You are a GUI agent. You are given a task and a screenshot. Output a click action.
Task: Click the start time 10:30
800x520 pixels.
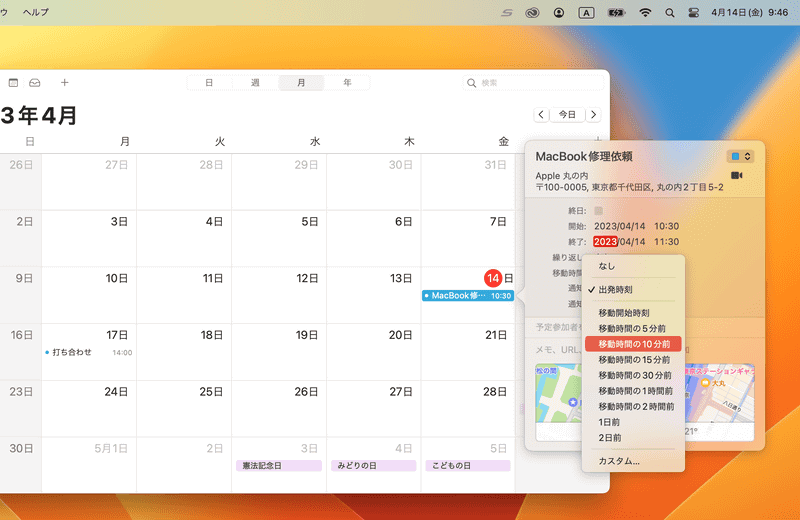point(666,226)
